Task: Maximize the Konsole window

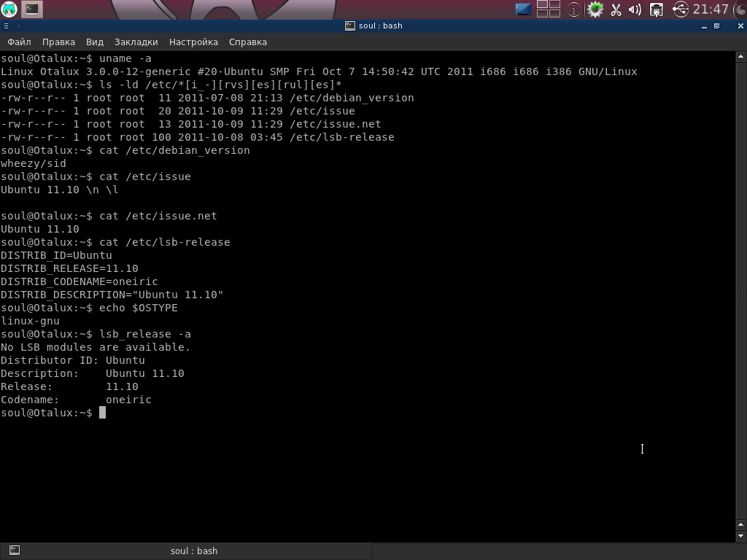Action: 716,26
